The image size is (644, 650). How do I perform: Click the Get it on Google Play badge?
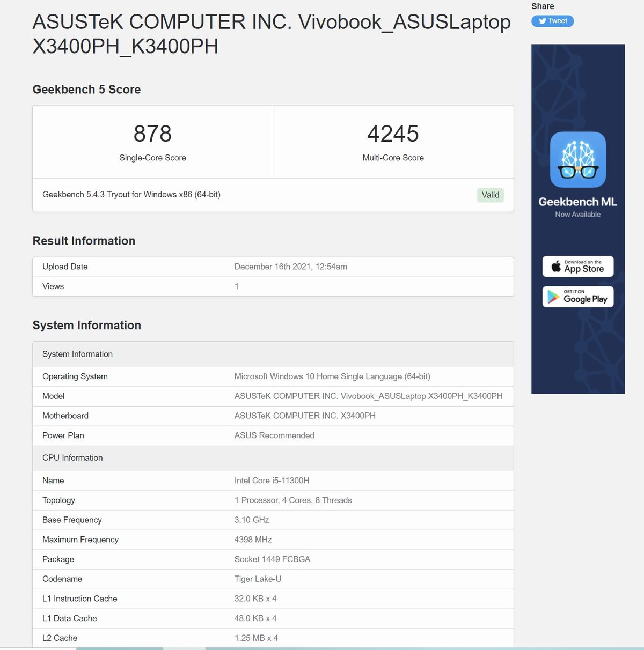tap(578, 297)
